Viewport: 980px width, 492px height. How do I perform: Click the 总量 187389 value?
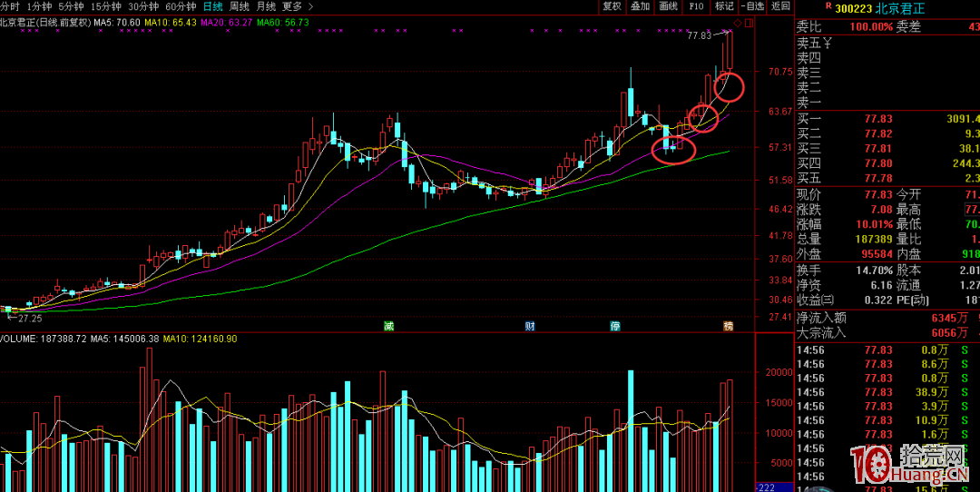874,239
